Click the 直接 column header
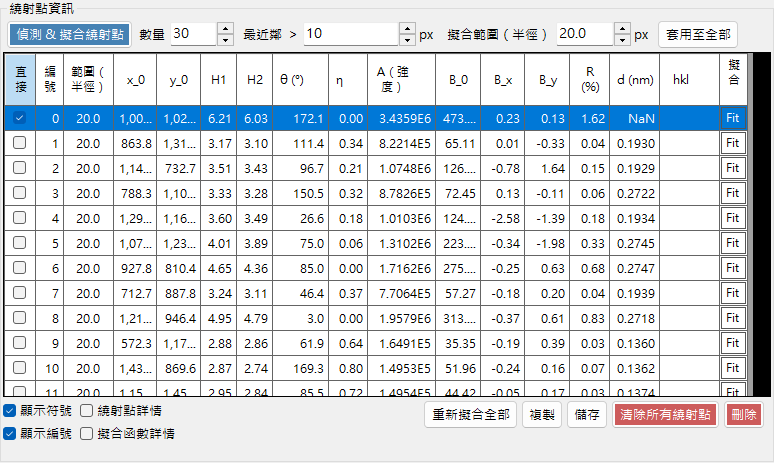Image resolution: width=774 pixels, height=463 pixels. [x=20, y=79]
